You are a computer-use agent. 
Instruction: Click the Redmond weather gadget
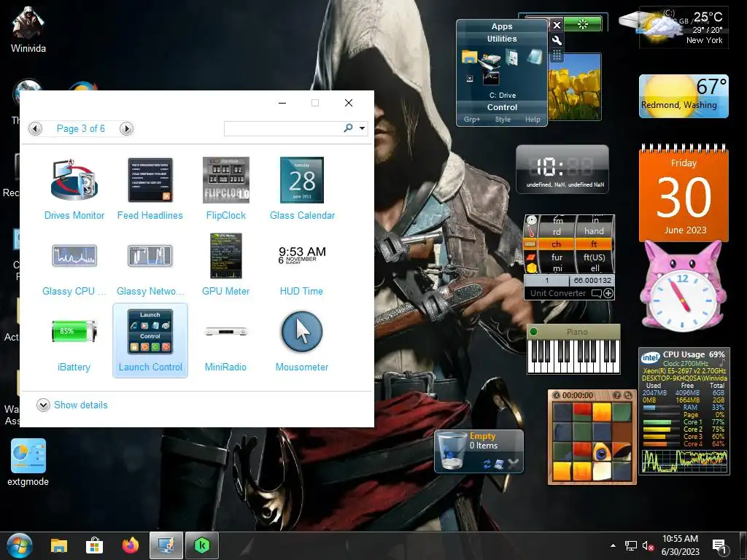coord(684,96)
